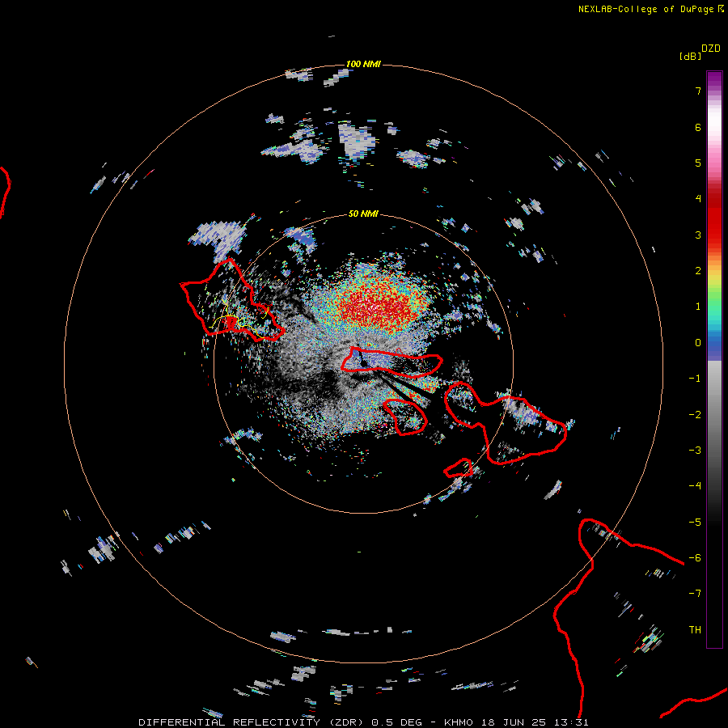Click the [dB] unit label
Viewport: 728px width, 728px height.
point(690,56)
